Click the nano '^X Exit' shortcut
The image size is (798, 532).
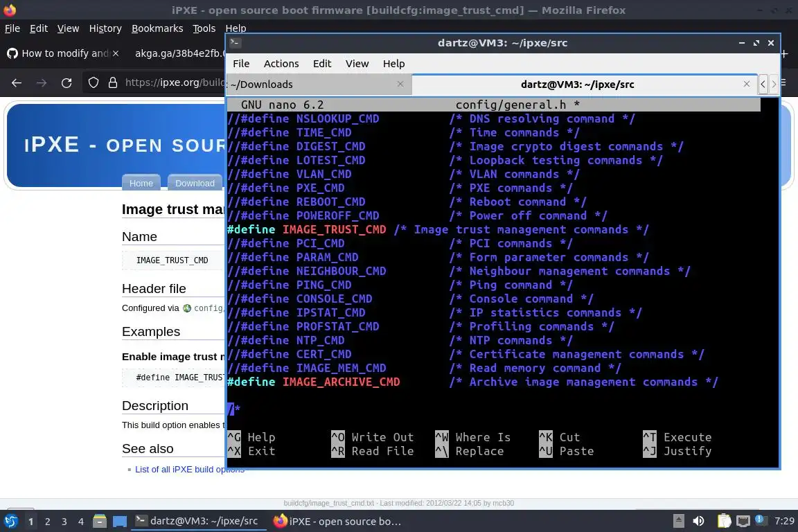click(251, 451)
